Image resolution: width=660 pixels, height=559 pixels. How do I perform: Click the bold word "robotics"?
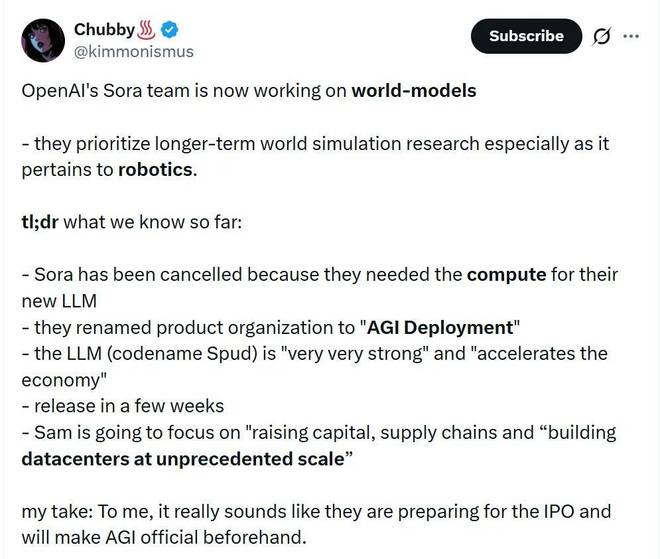156,169
